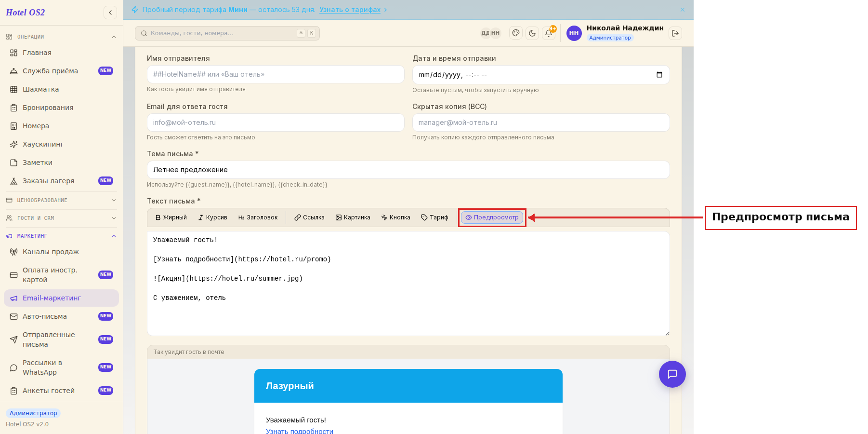Viewport: 868px width, 434px height.
Task: Toggle Предпросмотр preview
Action: click(x=492, y=217)
